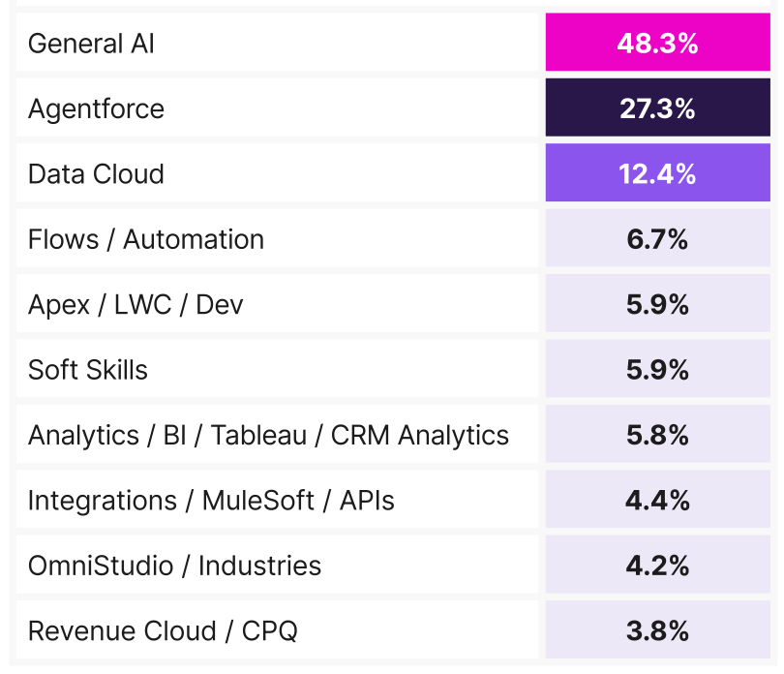Viewport: 784px width, 674px height.
Task: Click the pink 48.3% value cell
Action: pos(657,44)
